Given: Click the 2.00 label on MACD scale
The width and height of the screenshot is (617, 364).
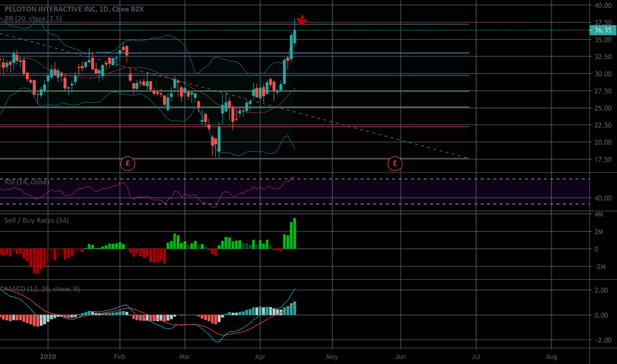Looking at the screenshot, I should [x=601, y=290].
